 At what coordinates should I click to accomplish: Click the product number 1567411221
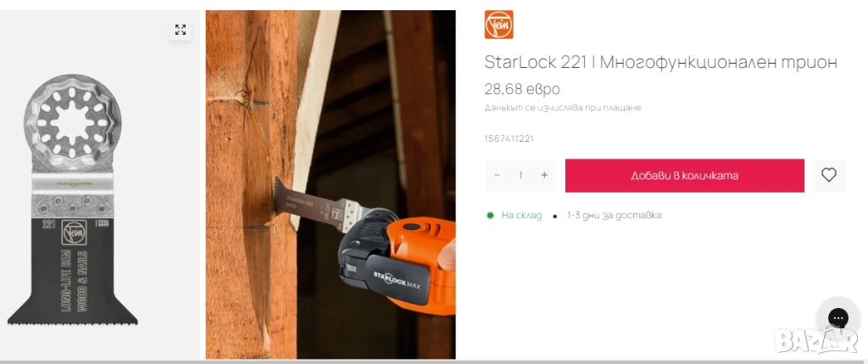(x=509, y=138)
